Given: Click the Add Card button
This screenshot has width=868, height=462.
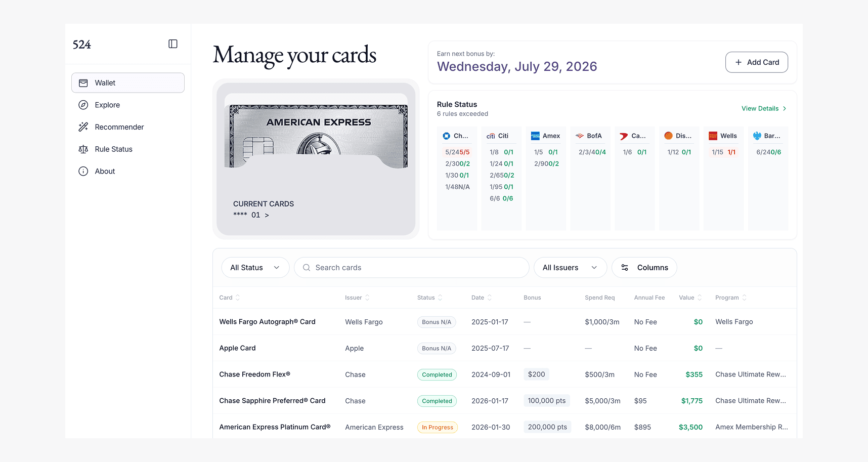Looking at the screenshot, I should (756, 62).
